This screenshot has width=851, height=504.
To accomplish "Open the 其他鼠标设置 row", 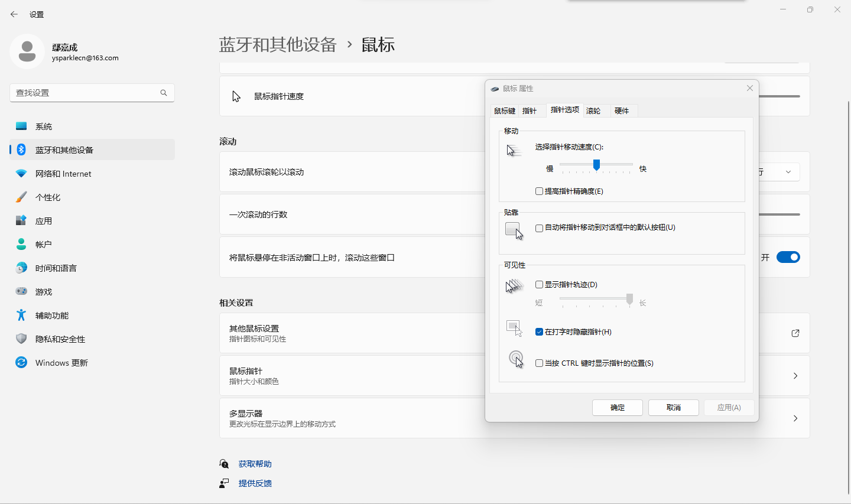I will (x=514, y=333).
